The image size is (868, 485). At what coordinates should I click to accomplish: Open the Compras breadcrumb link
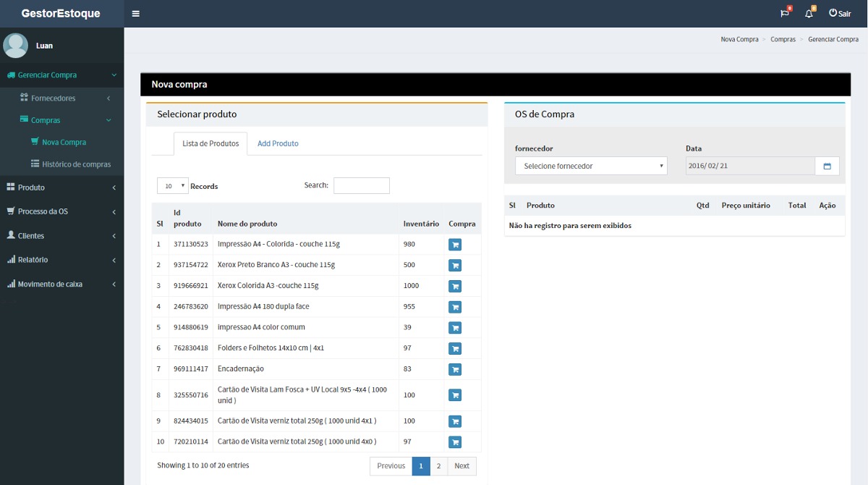coord(783,39)
